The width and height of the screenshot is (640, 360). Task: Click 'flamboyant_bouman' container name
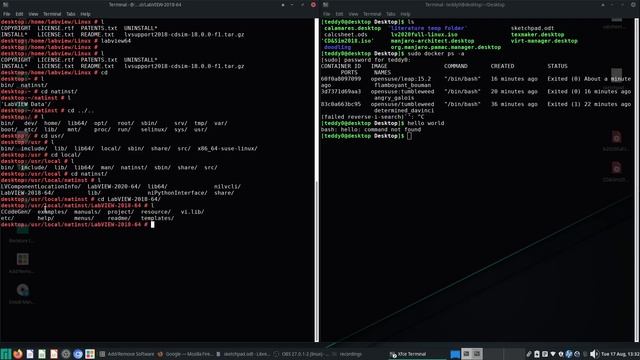tap(402, 85)
